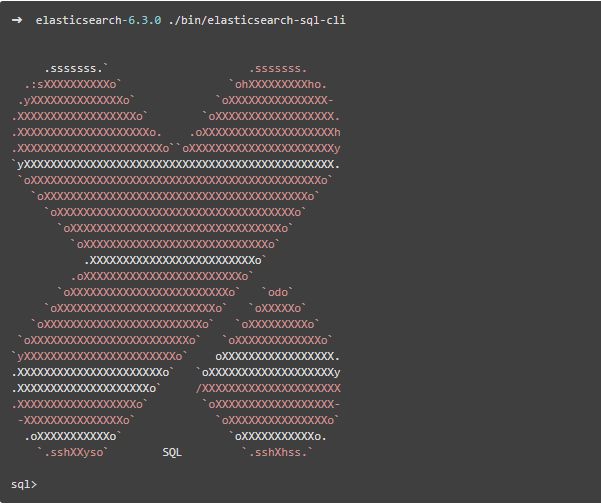Click the white .oXXXXXXXXXXXo` bottom-left row
601x504 pixels.
(73, 436)
